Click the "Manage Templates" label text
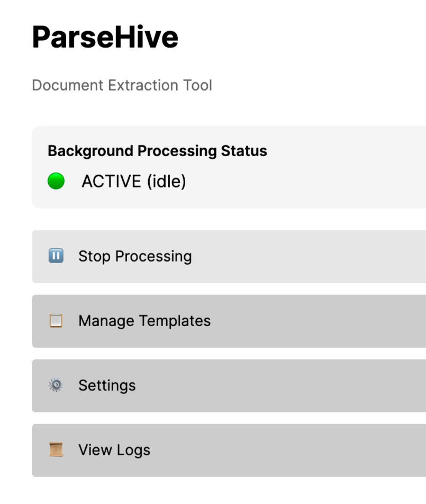Image resolution: width=426 pixels, height=504 pixels. tap(144, 321)
